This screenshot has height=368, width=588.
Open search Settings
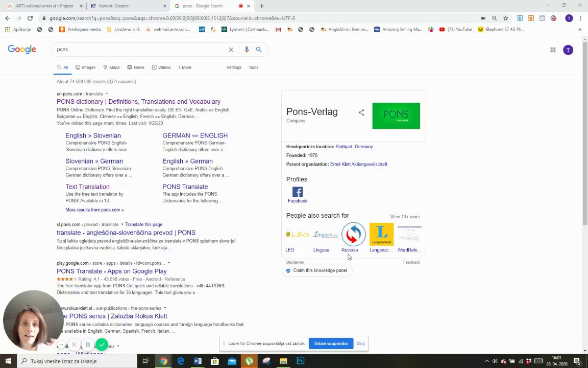pyautogui.click(x=234, y=67)
